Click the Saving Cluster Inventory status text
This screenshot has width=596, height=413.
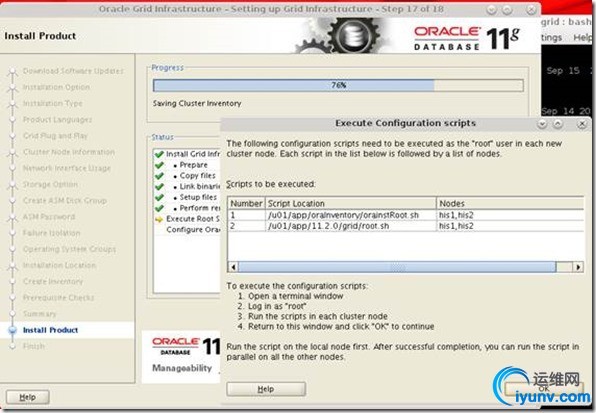(197, 103)
